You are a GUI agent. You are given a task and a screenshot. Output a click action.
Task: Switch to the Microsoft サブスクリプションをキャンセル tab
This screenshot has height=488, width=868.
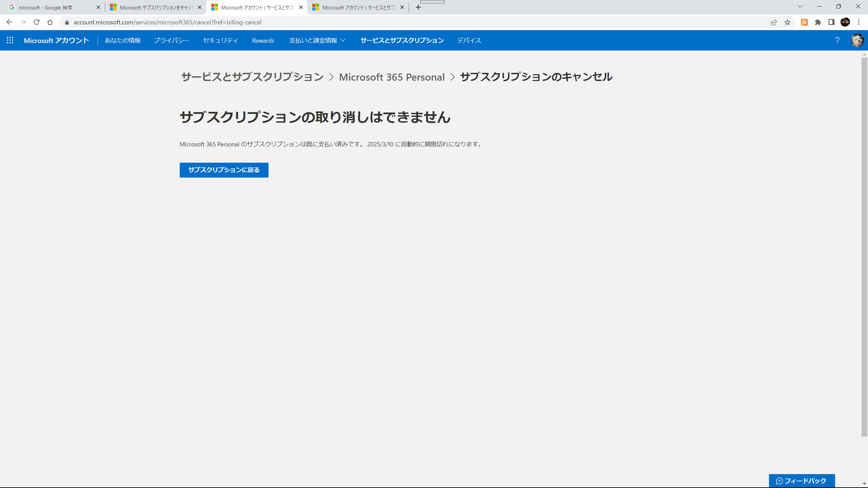pyautogui.click(x=155, y=7)
